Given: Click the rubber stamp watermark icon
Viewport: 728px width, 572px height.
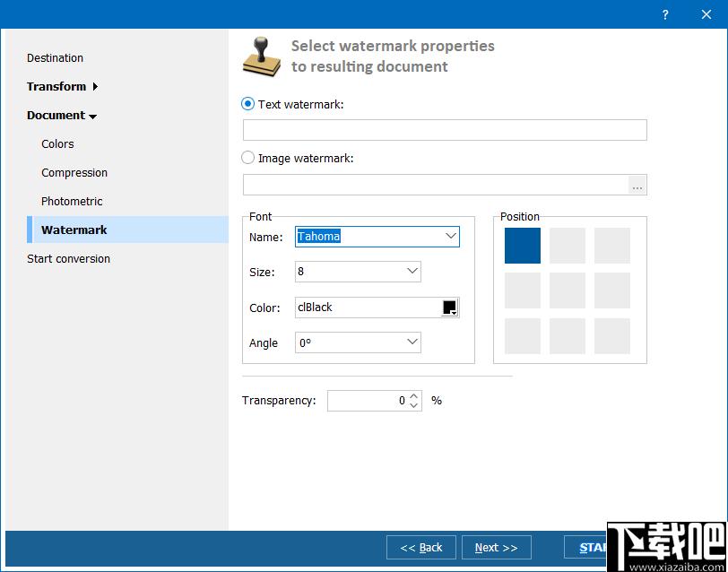Looking at the screenshot, I should tap(262, 57).
